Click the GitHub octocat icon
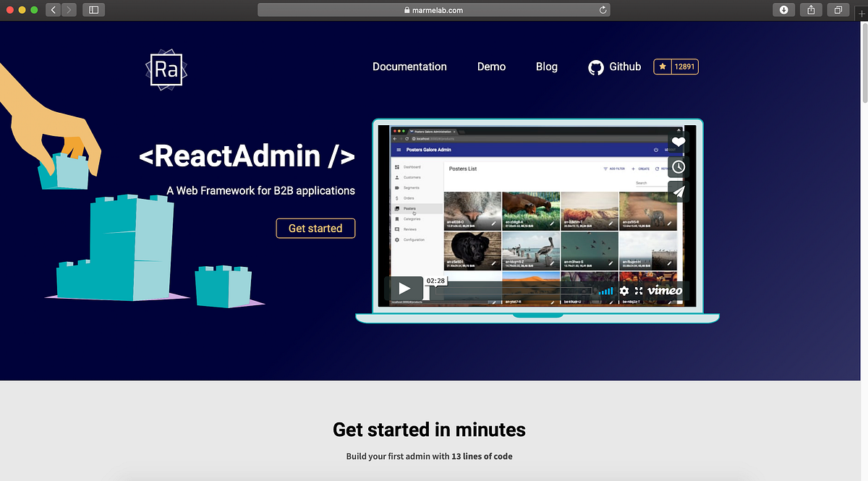This screenshot has width=868, height=481. [596, 67]
